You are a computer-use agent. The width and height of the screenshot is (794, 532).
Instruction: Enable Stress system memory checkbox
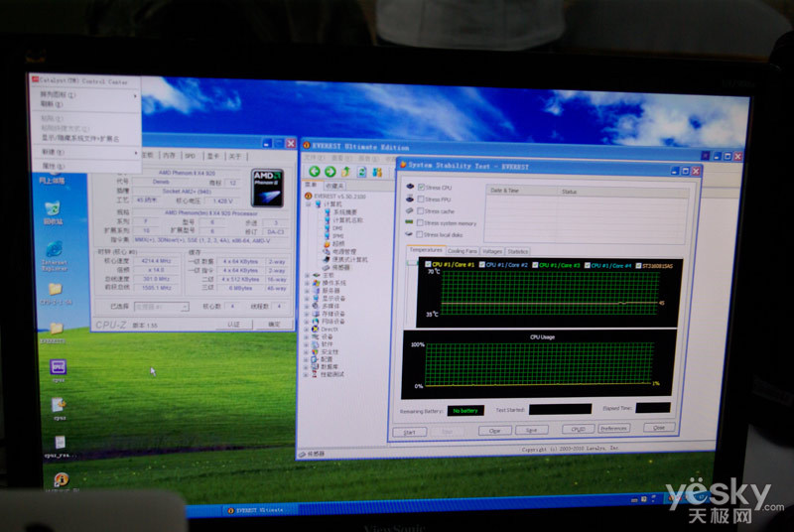[x=420, y=222]
